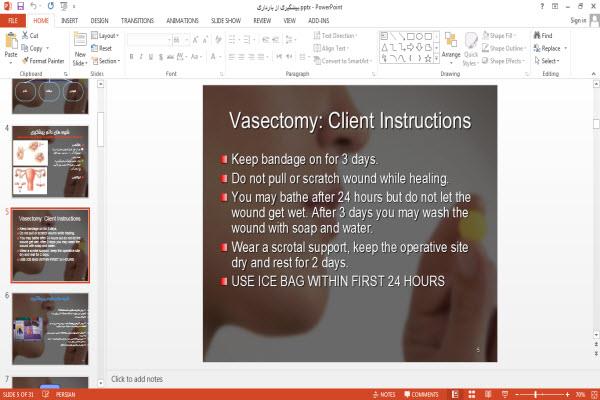
Task: Toggle bulleted list button
Action: (x=232, y=40)
